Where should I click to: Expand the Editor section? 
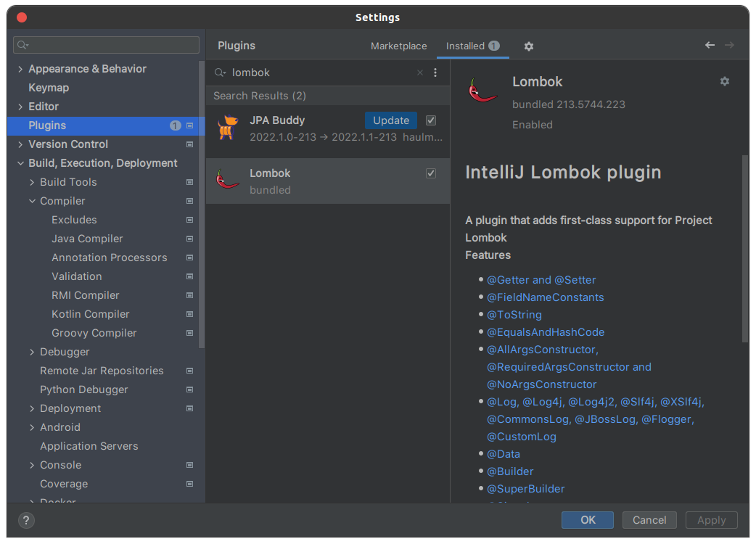click(20, 107)
